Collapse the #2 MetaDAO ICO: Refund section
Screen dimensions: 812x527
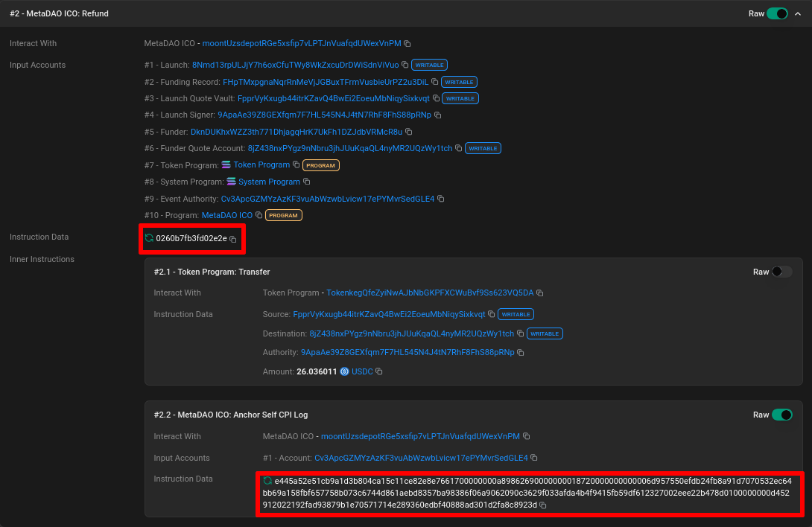point(798,14)
